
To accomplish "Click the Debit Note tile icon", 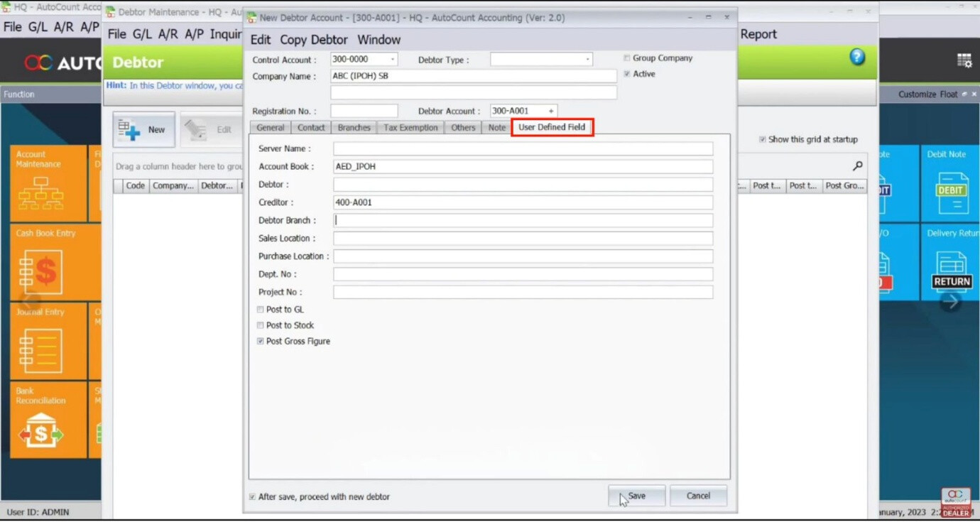I will pyautogui.click(x=951, y=192).
